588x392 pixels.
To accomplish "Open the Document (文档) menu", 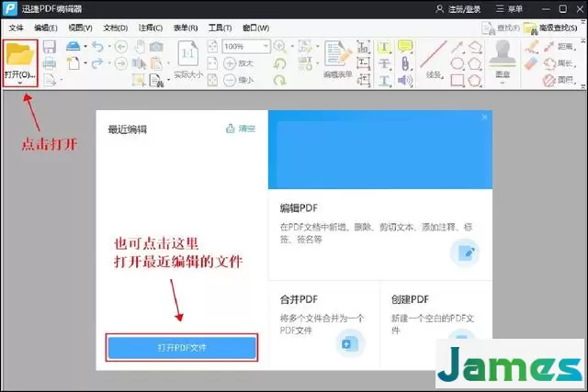I will (116, 28).
